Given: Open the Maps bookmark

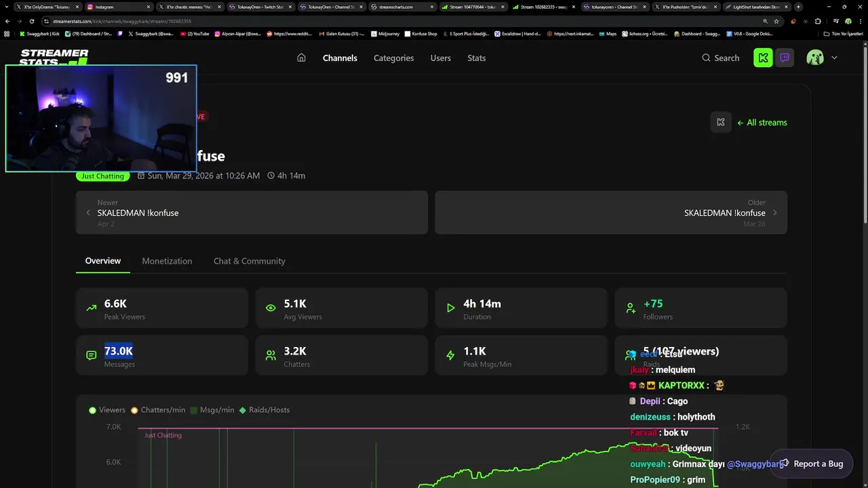Looking at the screenshot, I should (608, 33).
